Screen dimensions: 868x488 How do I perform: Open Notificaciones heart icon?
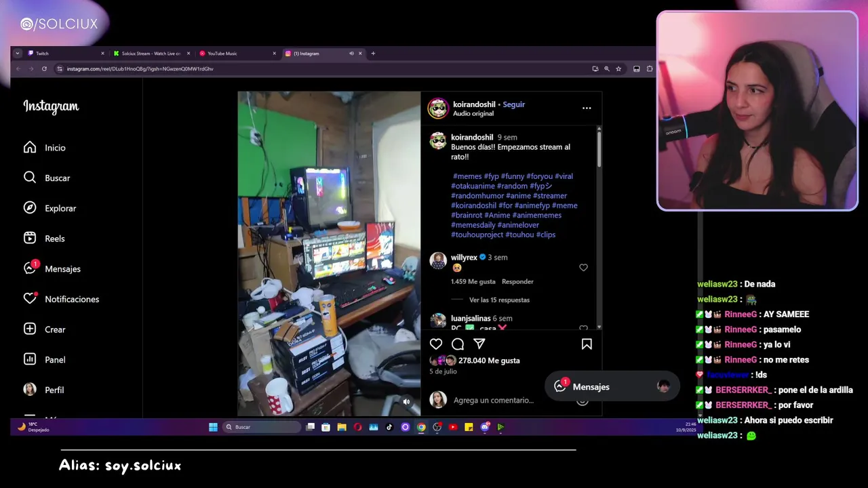click(30, 299)
